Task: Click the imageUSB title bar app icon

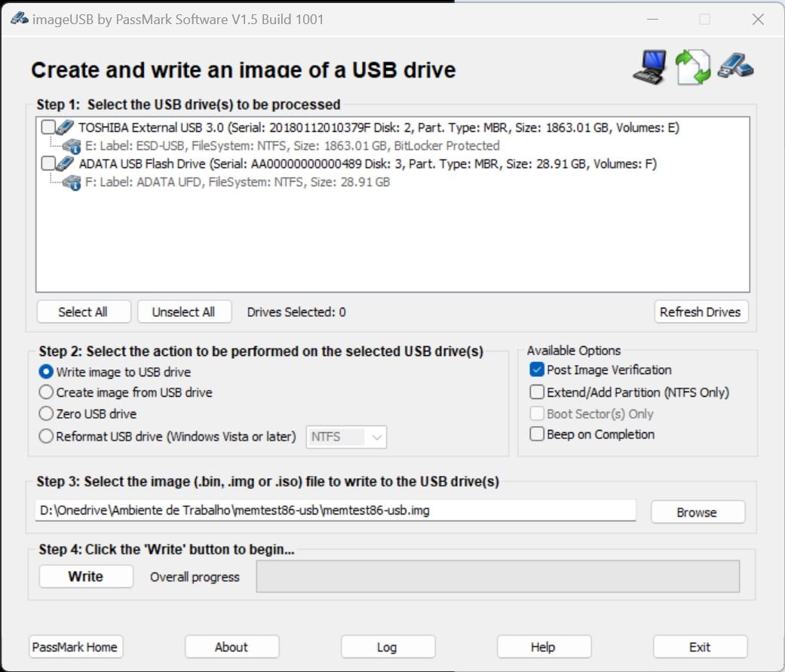Action: [19, 19]
